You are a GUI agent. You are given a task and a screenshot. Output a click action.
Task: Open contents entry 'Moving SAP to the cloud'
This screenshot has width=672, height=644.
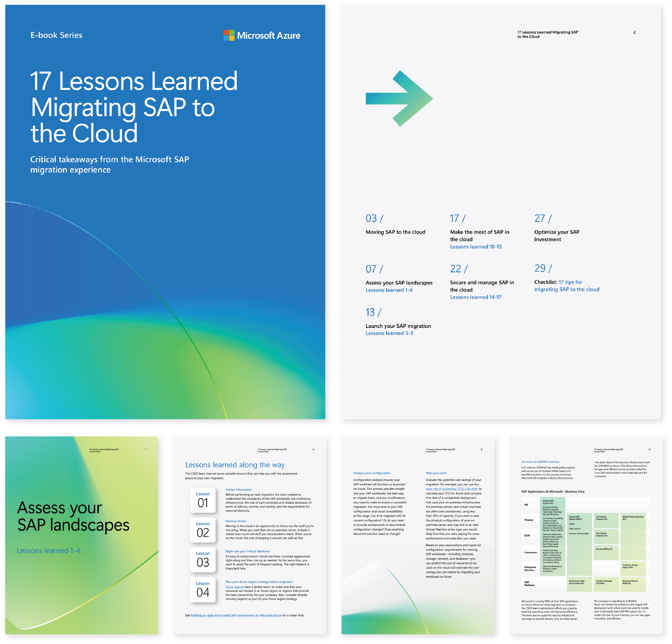coord(395,232)
